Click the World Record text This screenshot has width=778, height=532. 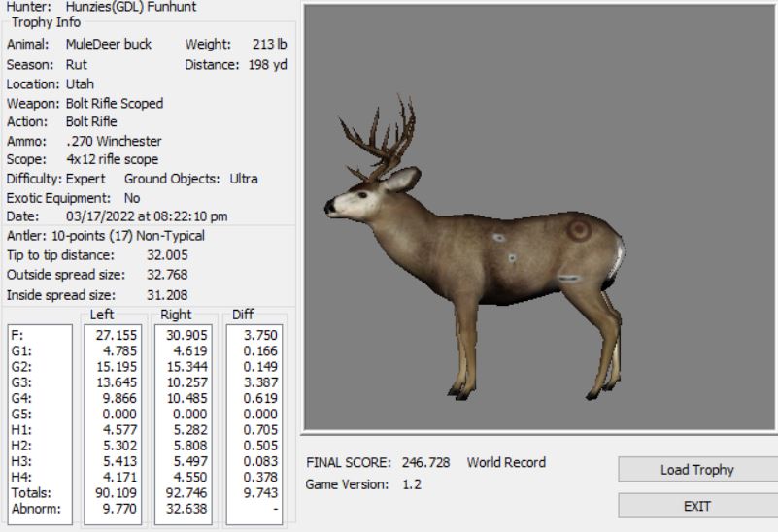click(x=506, y=463)
